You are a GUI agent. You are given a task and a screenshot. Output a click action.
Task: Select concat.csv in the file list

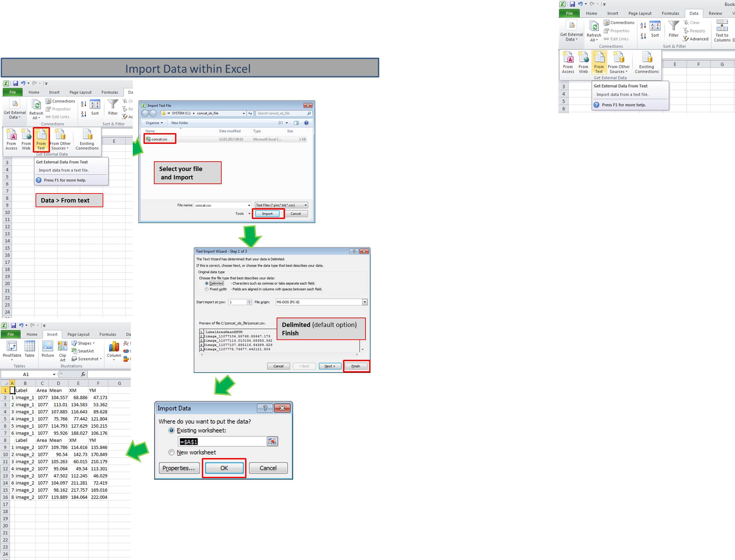click(x=159, y=139)
